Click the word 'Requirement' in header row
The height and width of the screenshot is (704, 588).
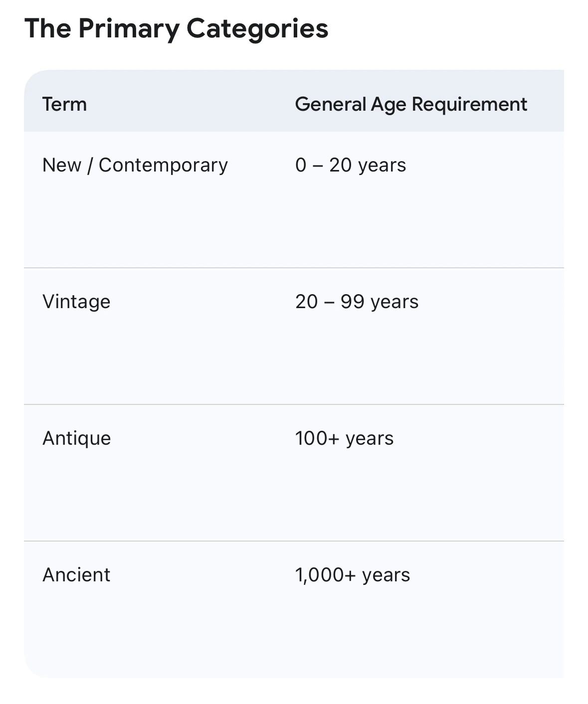(x=469, y=104)
